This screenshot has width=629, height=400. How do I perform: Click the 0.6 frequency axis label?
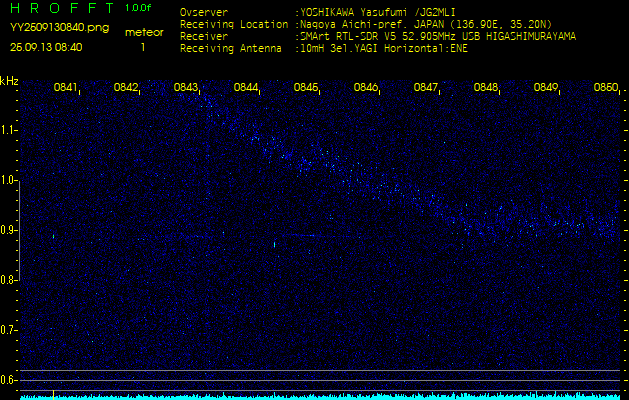pyautogui.click(x=9, y=379)
